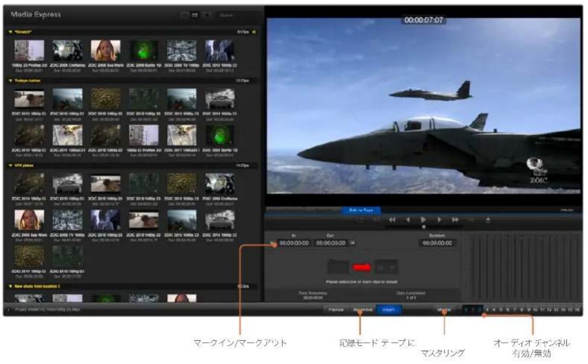Edit the Duration timecode field

(437, 243)
